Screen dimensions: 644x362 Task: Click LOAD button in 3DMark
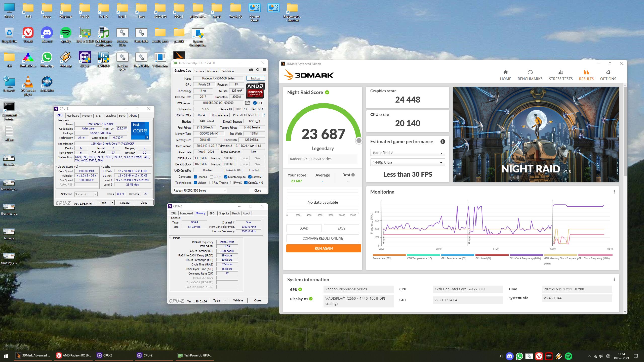point(304,228)
